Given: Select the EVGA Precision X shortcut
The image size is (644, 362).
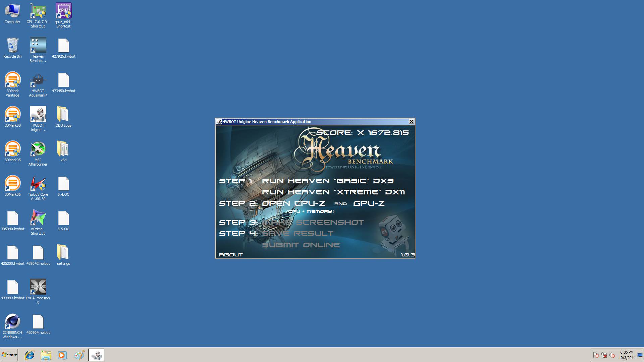Looking at the screenshot, I should pyautogui.click(x=38, y=292).
